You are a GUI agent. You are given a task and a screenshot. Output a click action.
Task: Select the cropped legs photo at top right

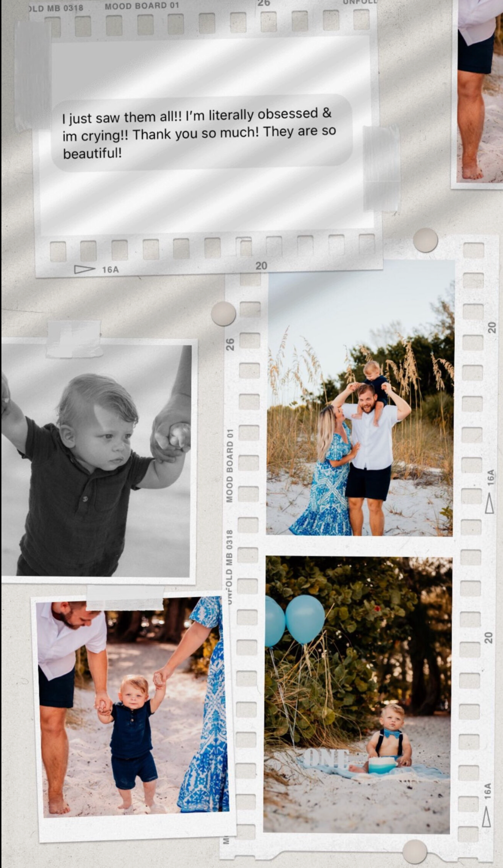(480, 91)
